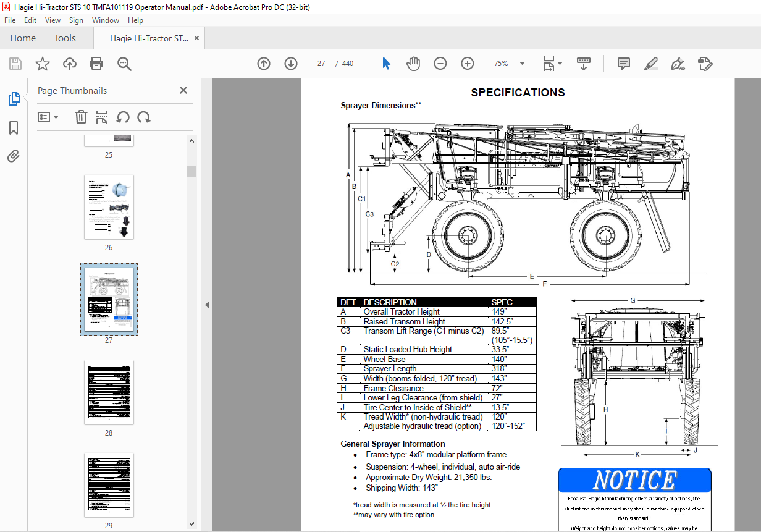Close the Page Thumbnails panel
The image size is (761, 532).
183,90
